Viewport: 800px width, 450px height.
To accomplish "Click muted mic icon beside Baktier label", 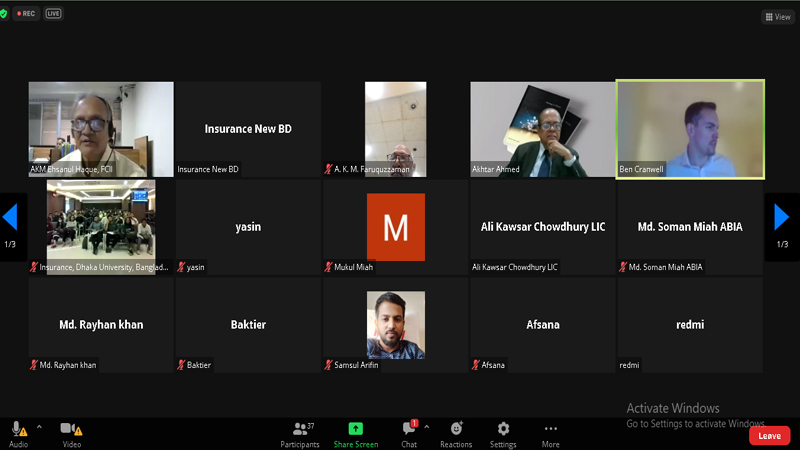I will point(181,365).
